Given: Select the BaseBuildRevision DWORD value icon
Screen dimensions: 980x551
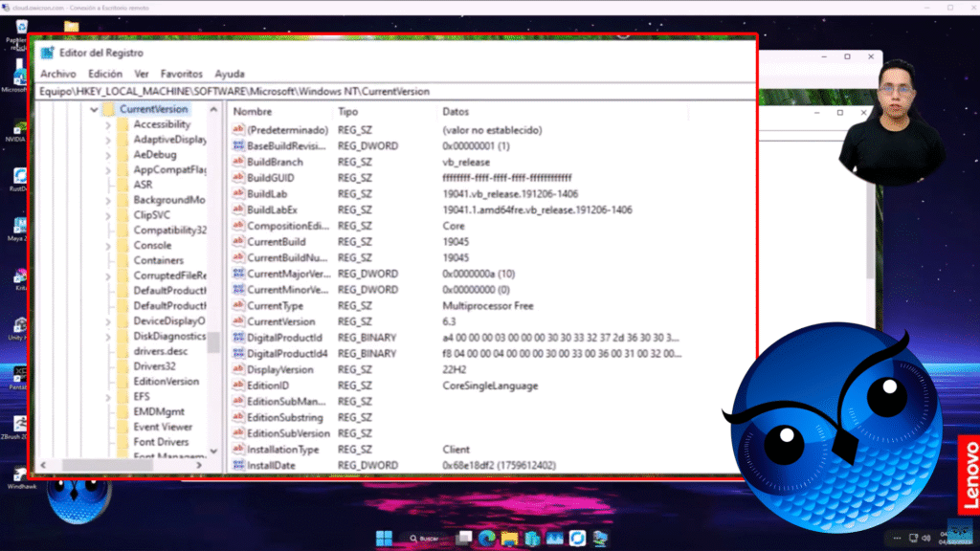Looking at the screenshot, I should [x=239, y=145].
